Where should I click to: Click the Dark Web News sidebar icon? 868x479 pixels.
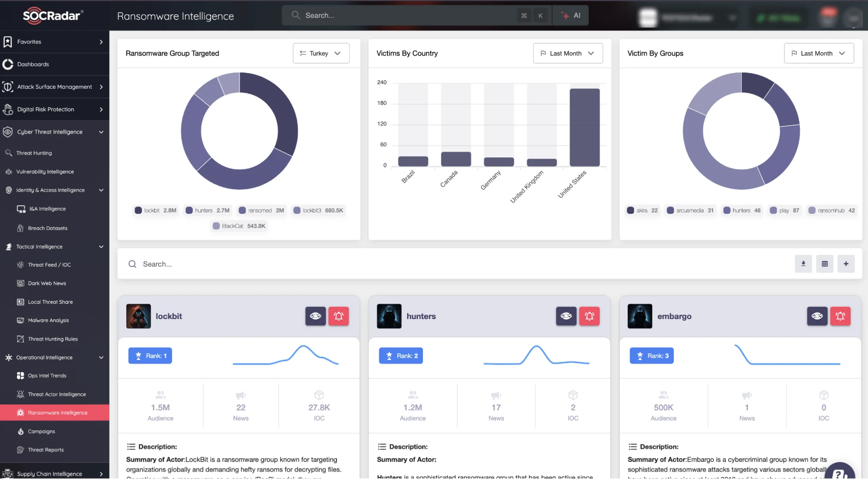click(20, 283)
